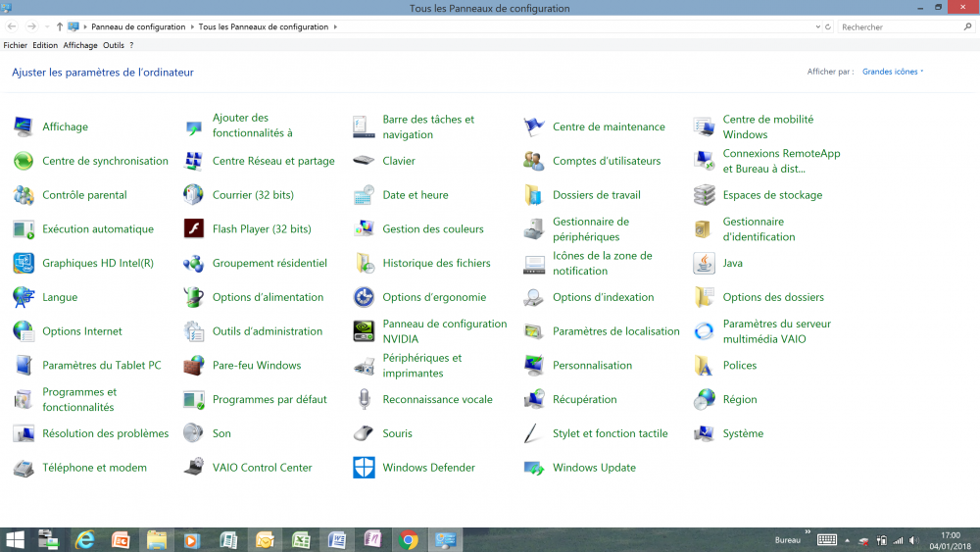Open the Options d'alimentation link
The image size is (980, 552).
pos(268,297)
